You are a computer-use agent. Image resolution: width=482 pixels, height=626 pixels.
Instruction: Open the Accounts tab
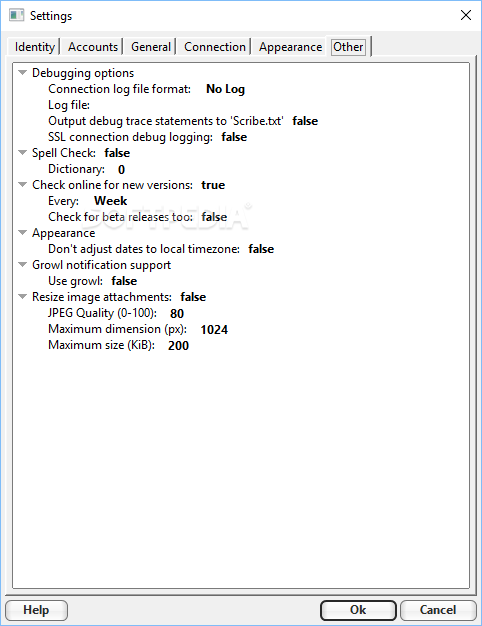[x=93, y=47]
